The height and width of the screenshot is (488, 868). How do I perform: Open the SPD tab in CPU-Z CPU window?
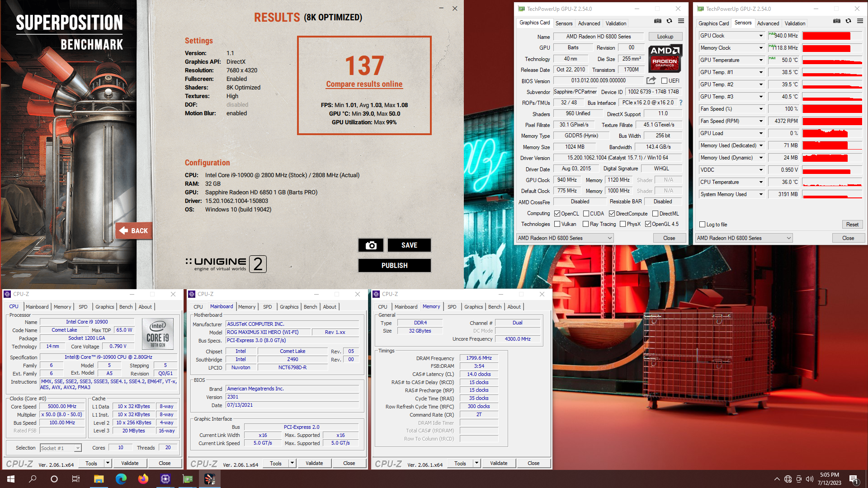[x=83, y=307]
